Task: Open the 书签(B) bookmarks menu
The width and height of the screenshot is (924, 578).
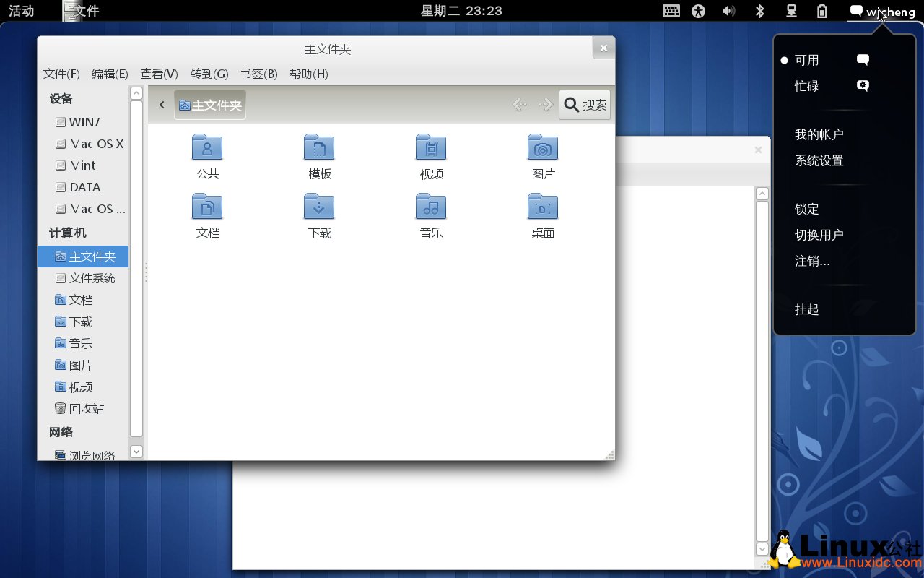Action: [x=258, y=74]
